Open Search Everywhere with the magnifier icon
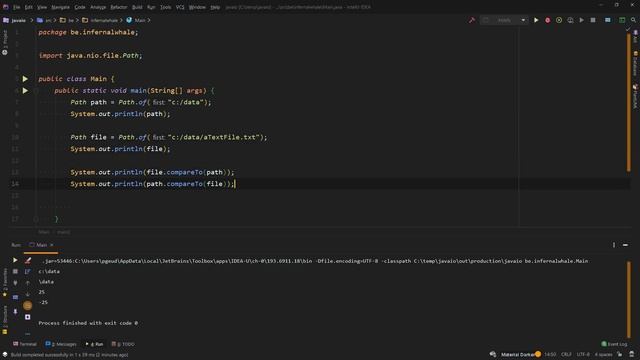 633,20
